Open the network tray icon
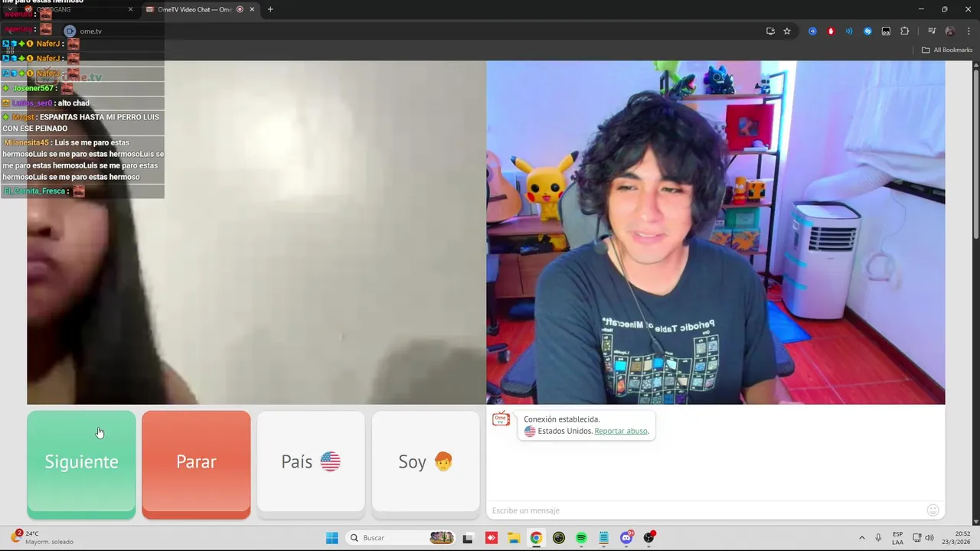This screenshot has height=551, width=980. click(916, 538)
